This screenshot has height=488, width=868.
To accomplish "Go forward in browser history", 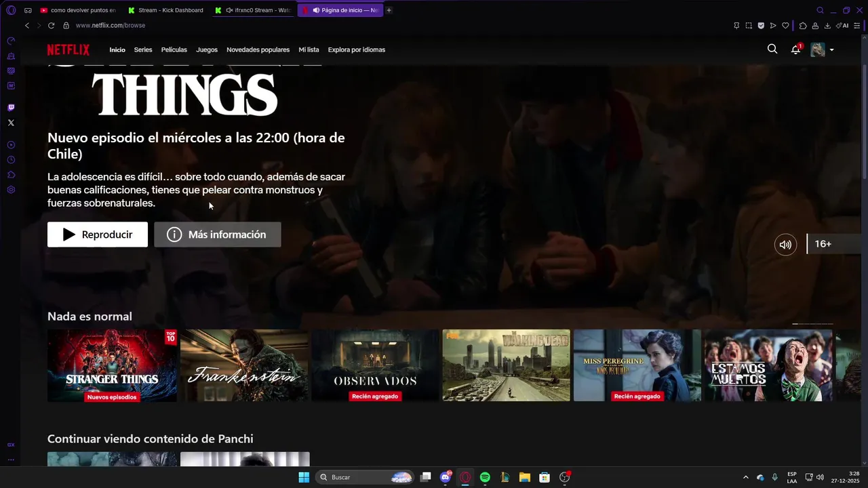I will tap(39, 25).
